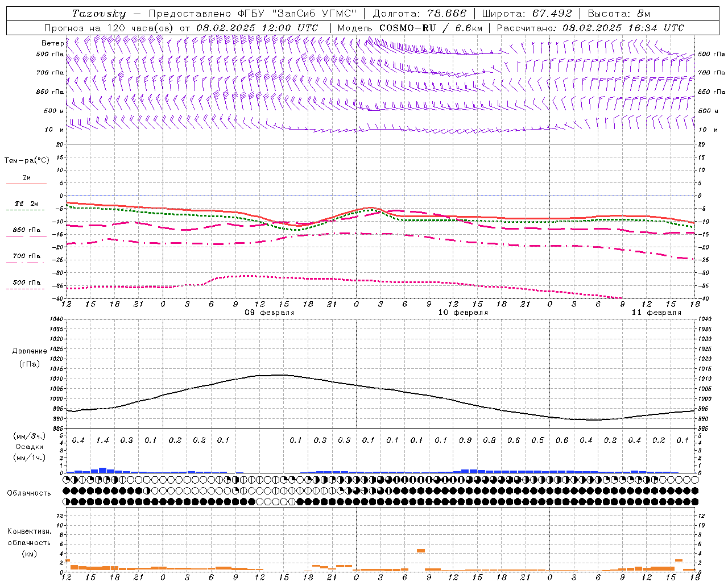
Task: Click the "Td 2м" dew point legend entry
Action: pyautogui.click(x=27, y=203)
